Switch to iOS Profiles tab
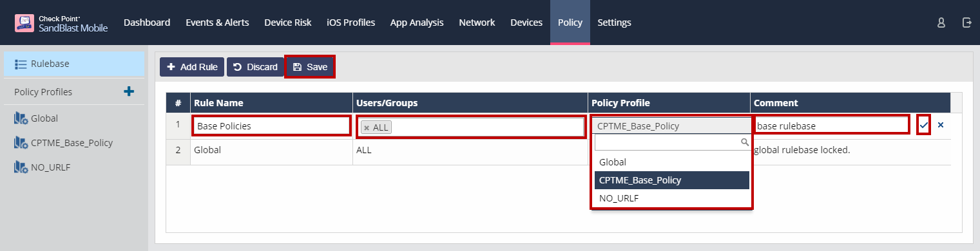 (351, 23)
